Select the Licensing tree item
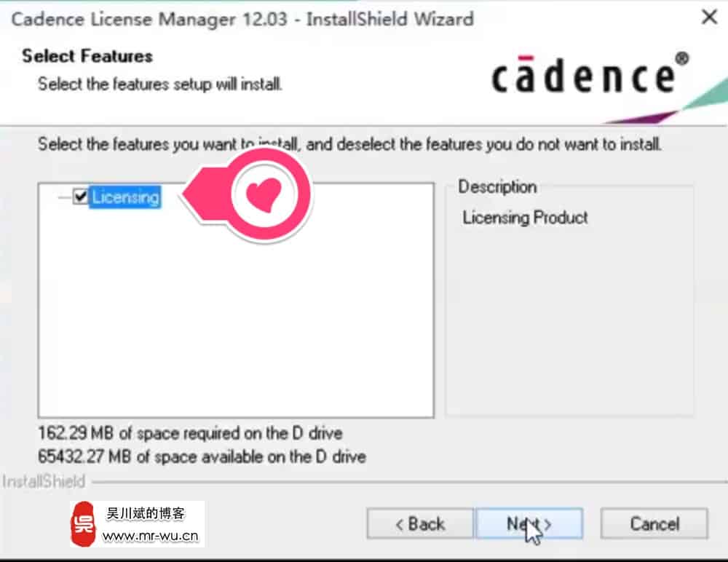 pyautogui.click(x=125, y=197)
